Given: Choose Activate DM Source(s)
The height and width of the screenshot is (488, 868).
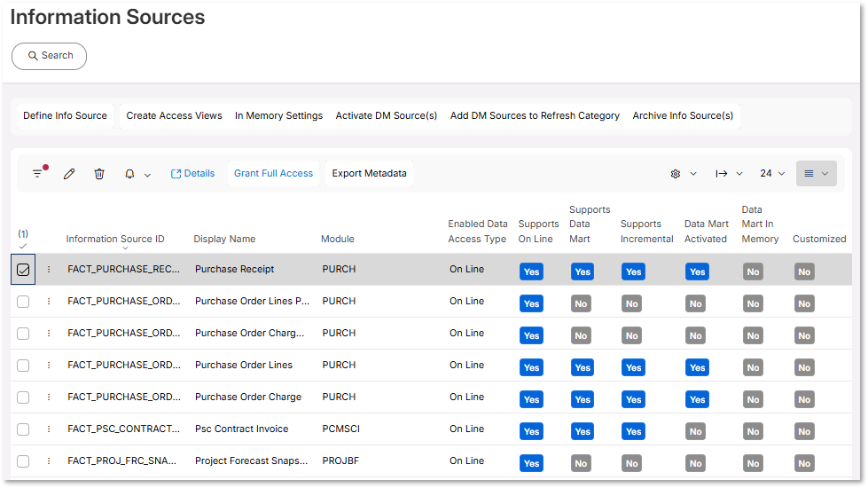Looking at the screenshot, I should 387,115.
